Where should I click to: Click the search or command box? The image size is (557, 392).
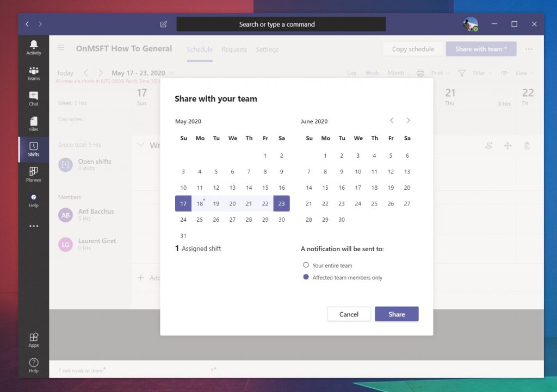[281, 24]
